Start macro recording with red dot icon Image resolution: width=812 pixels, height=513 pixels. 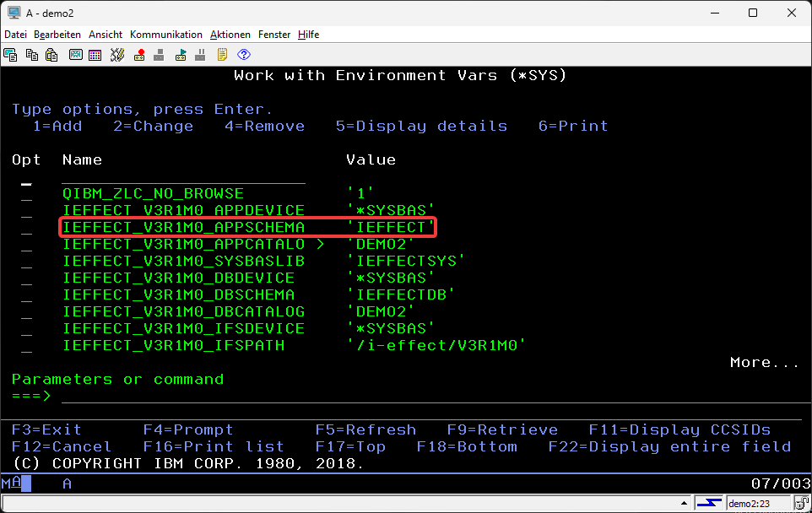[x=138, y=55]
